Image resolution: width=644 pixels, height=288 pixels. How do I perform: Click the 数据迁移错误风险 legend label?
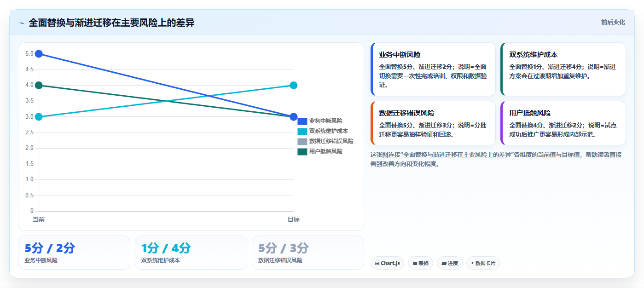(x=331, y=141)
